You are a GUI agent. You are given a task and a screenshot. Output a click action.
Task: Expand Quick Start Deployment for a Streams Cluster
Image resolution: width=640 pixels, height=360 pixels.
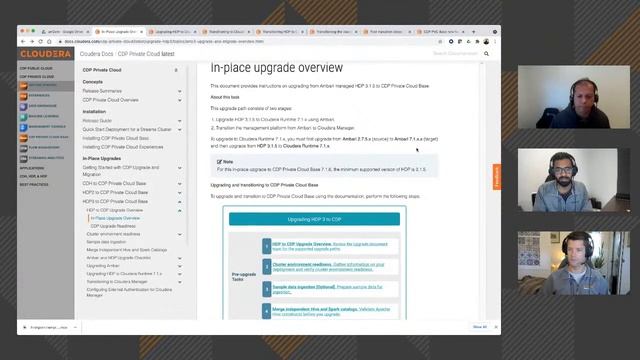point(180,130)
